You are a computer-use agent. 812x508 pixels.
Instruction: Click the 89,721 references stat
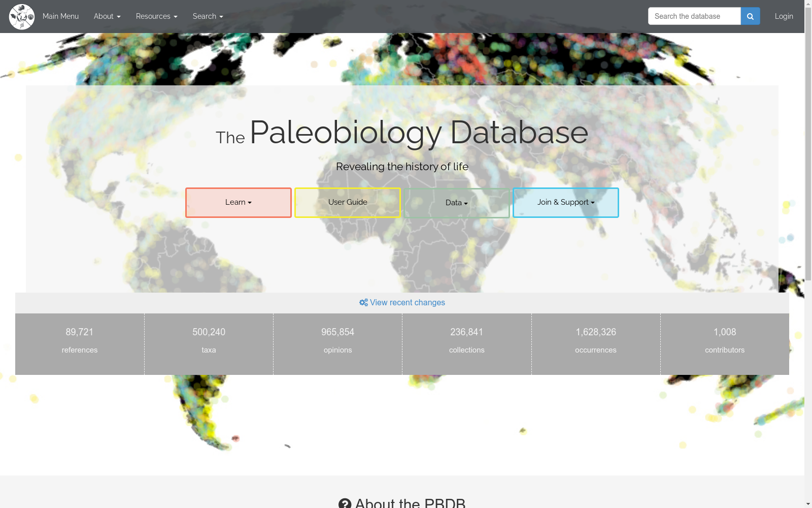point(80,344)
